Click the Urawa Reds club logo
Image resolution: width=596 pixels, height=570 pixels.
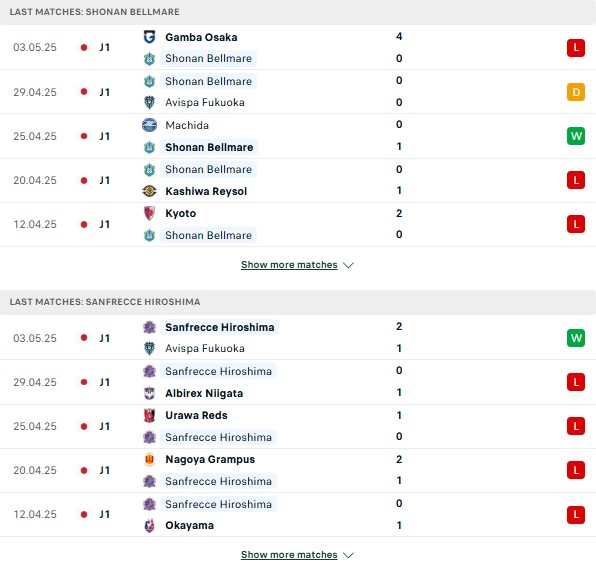tap(149, 415)
